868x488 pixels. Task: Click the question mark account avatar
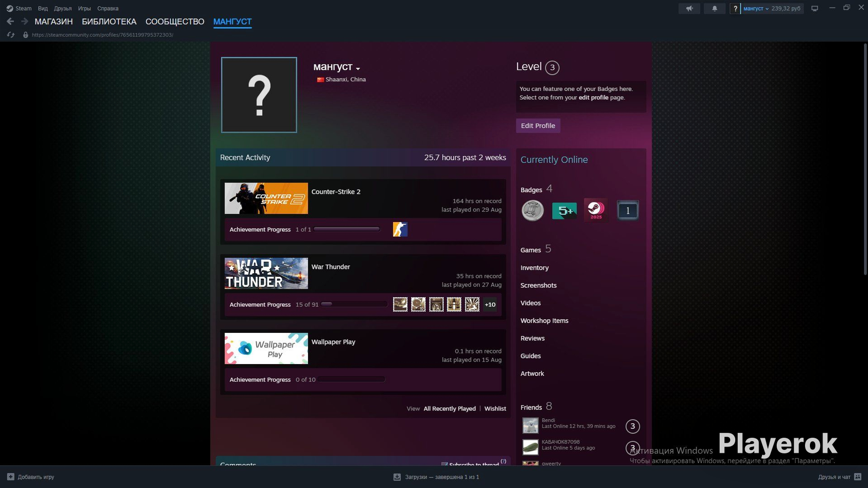click(x=735, y=8)
